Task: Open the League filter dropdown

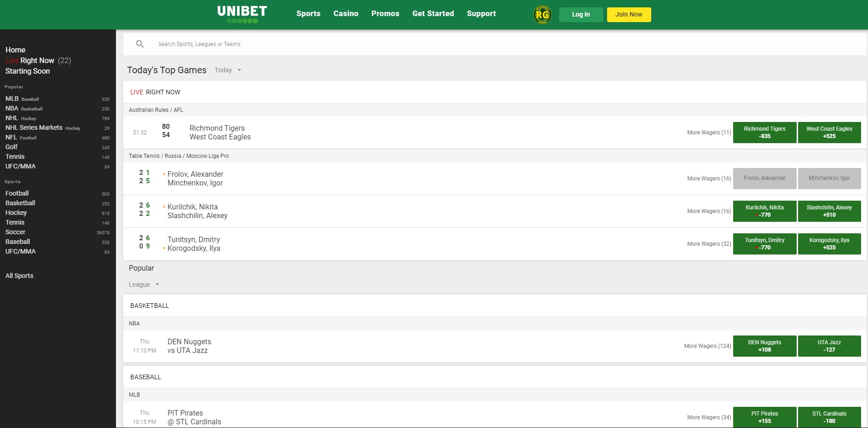Action: tap(144, 284)
